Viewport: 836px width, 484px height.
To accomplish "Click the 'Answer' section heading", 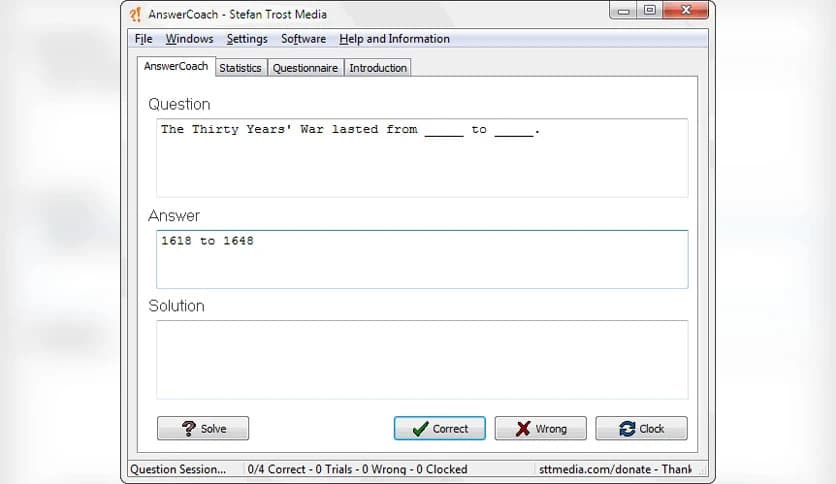I will click(174, 215).
